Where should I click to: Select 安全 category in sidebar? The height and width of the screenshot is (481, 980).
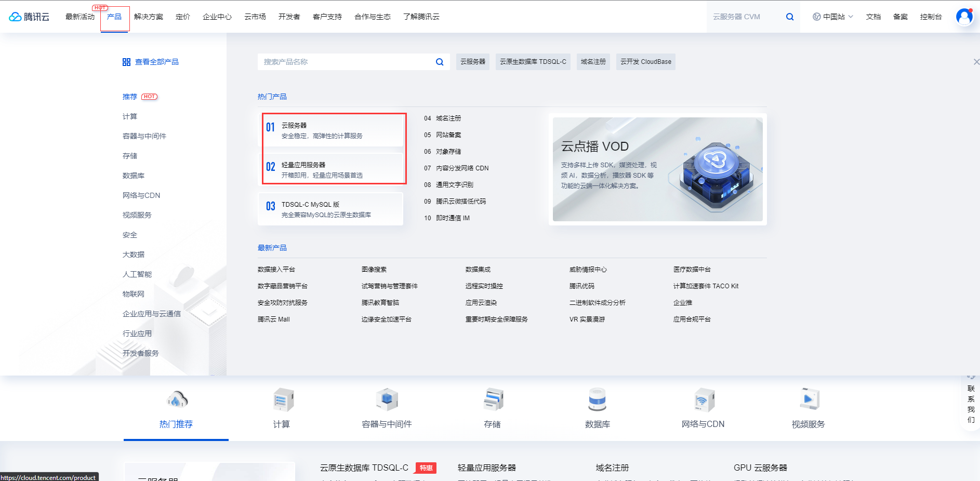coord(130,235)
